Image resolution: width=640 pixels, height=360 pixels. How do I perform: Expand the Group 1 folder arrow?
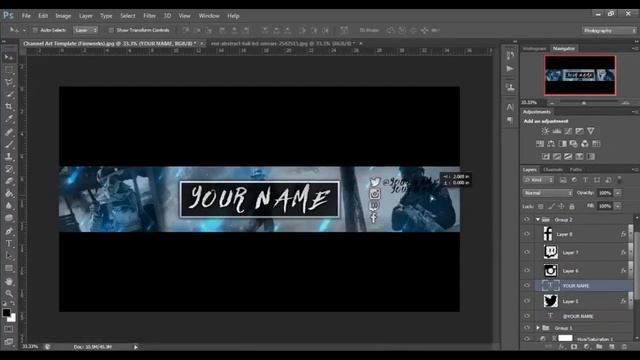tap(538, 328)
